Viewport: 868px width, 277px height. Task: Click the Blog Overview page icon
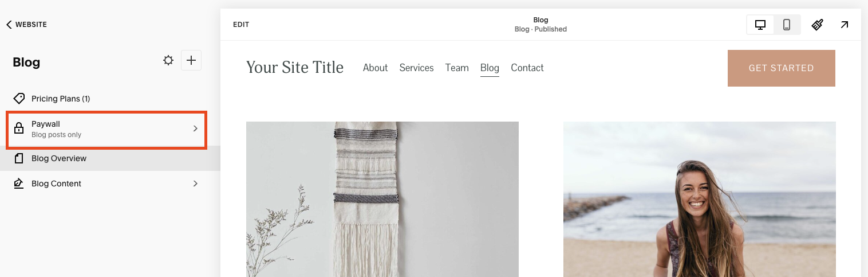[19, 158]
